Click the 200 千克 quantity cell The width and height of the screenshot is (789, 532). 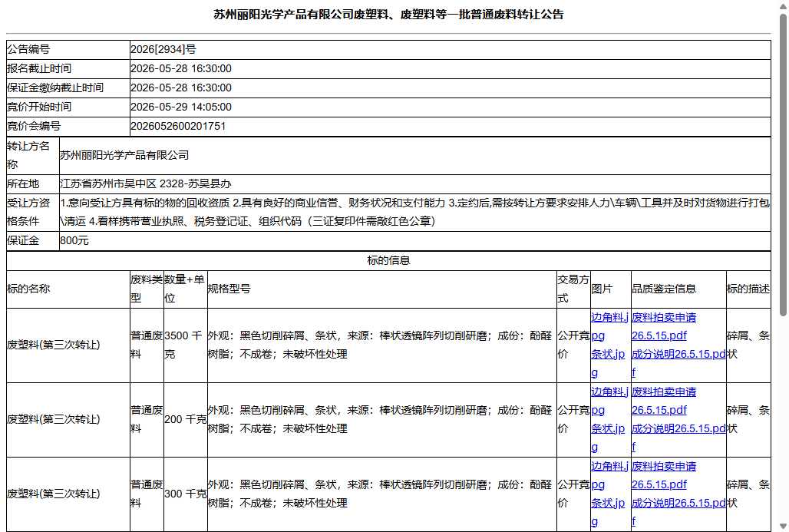click(x=185, y=419)
